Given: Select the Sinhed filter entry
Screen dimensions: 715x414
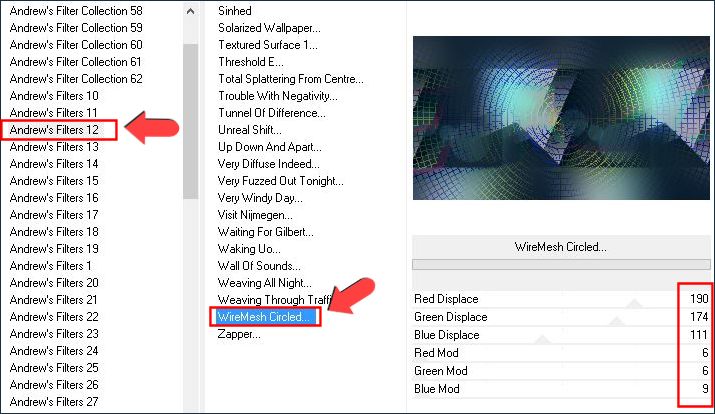Looking at the screenshot, I should point(235,11).
